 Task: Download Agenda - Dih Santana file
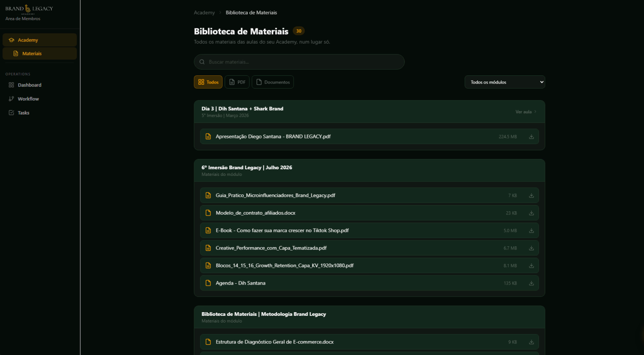[531, 283]
